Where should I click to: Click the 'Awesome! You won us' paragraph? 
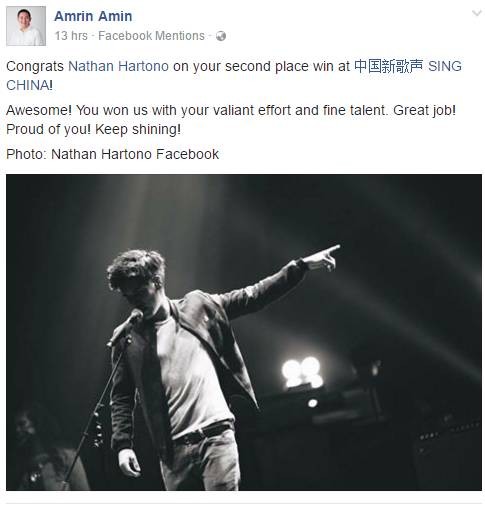[x=231, y=120]
